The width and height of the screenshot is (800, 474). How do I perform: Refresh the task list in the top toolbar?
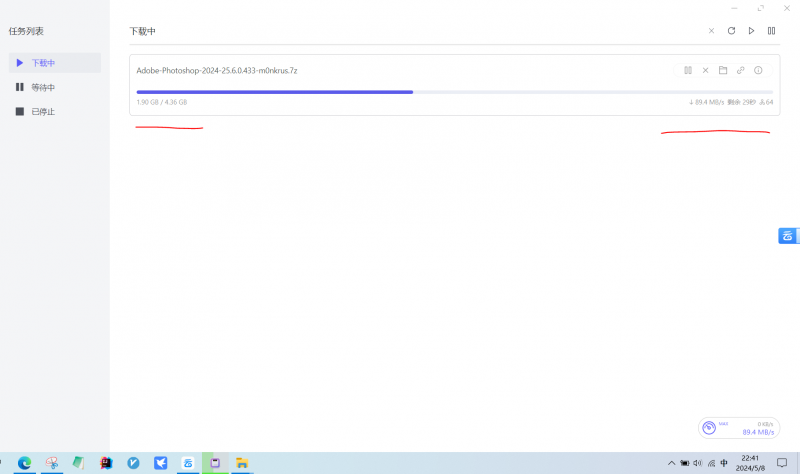click(x=731, y=31)
